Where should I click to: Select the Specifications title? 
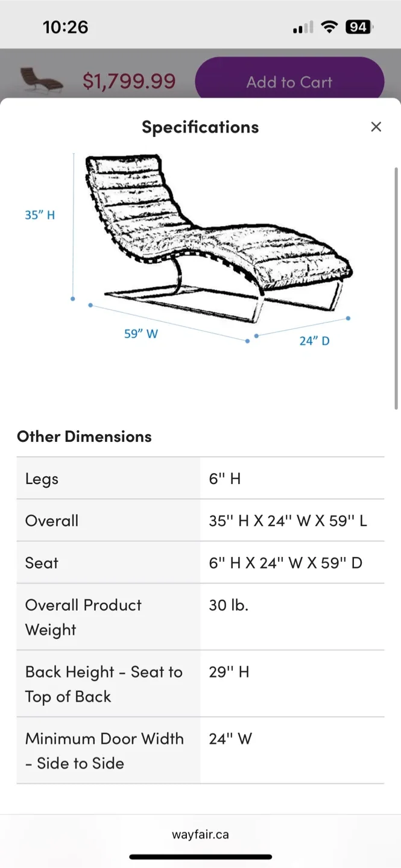[200, 127]
